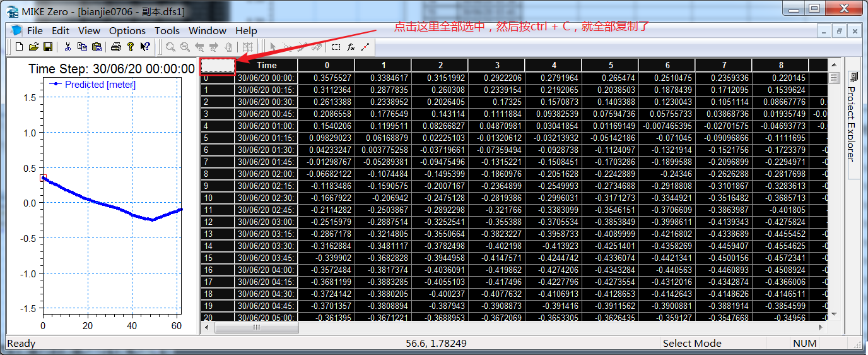
Task: Click the Cut scissors icon
Action: (x=67, y=46)
